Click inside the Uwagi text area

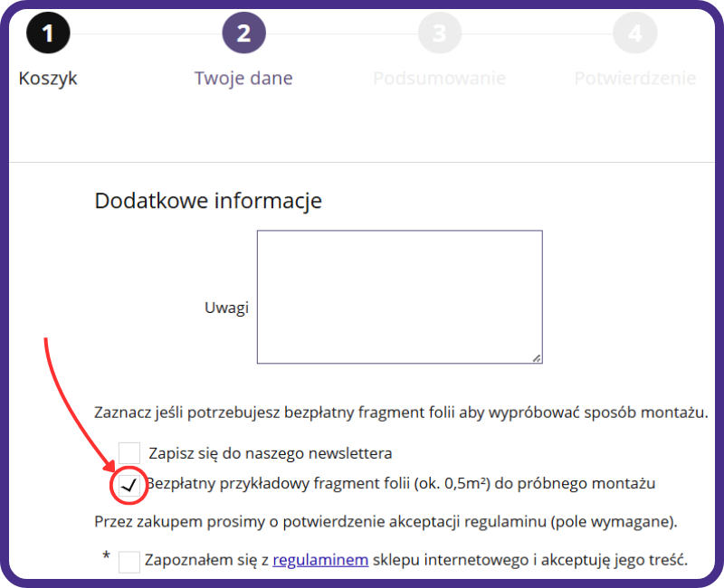(x=399, y=297)
